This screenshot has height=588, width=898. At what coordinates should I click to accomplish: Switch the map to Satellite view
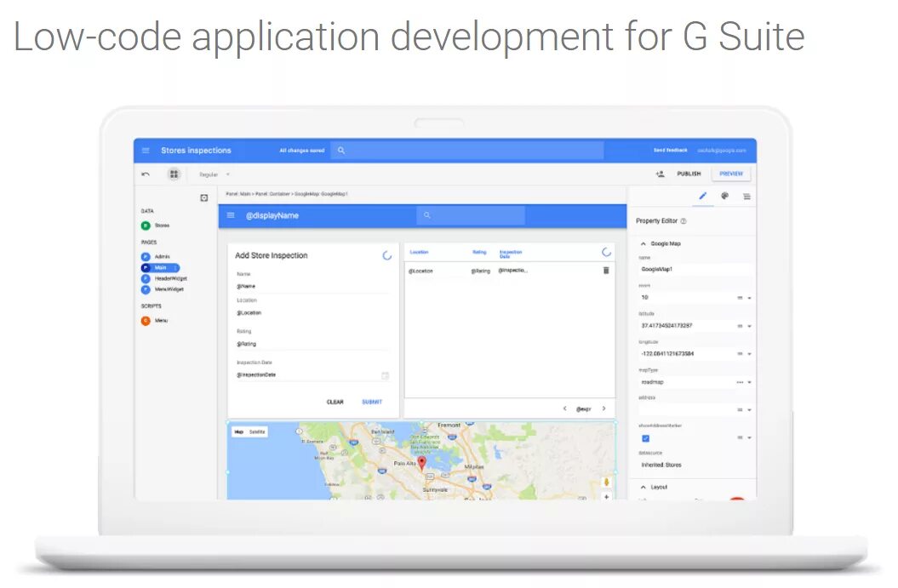[257, 432]
